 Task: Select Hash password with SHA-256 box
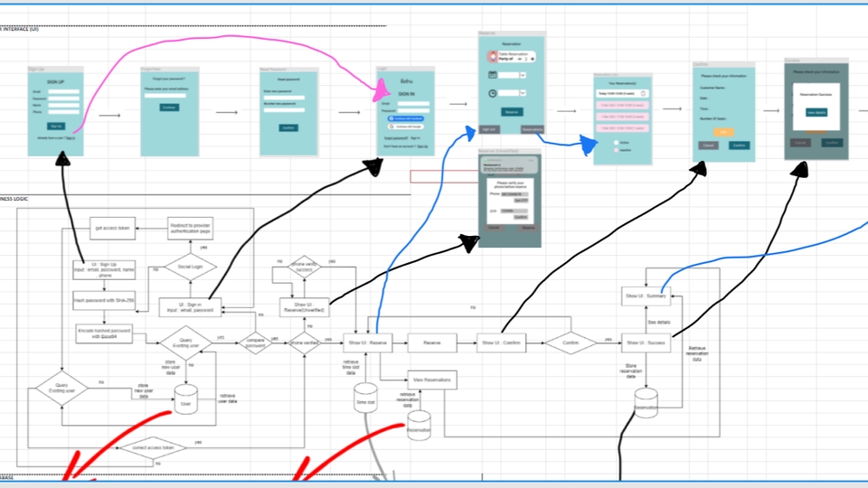click(104, 300)
